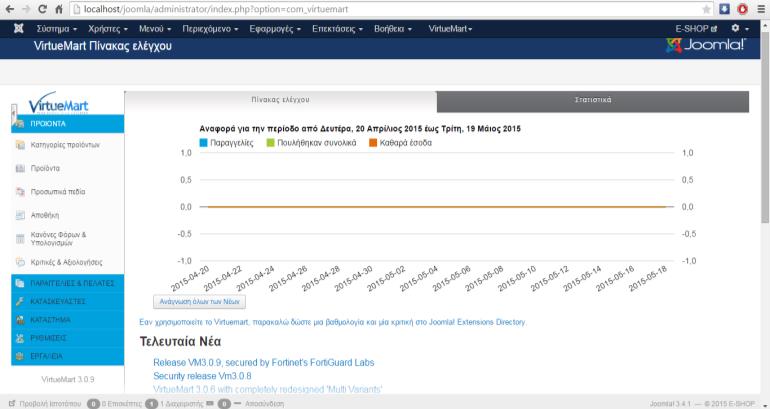Open browser home page icon

59,9
